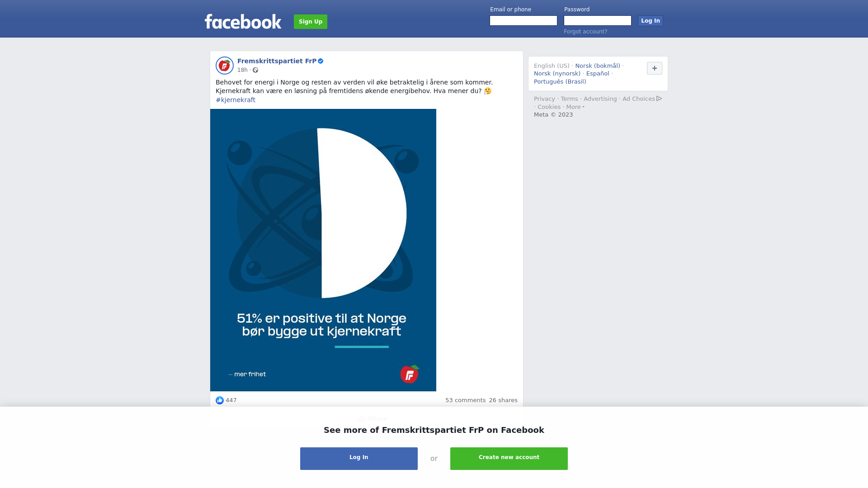Click Log In button in header

point(651,21)
